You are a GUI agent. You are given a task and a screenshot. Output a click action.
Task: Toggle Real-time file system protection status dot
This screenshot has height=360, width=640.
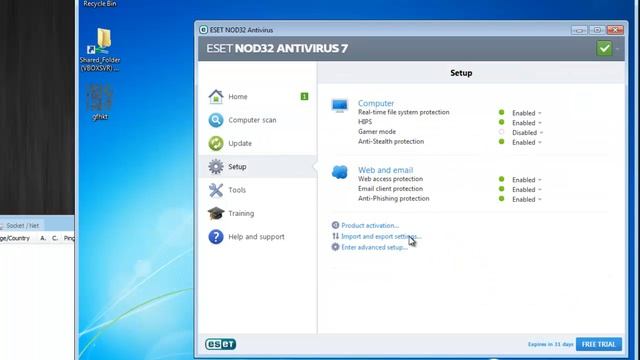point(501,112)
